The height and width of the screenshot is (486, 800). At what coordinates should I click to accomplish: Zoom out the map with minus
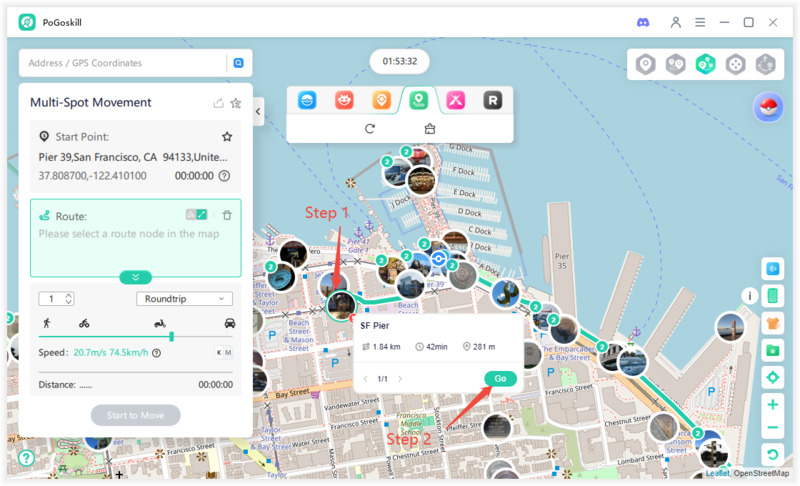pyautogui.click(x=772, y=427)
